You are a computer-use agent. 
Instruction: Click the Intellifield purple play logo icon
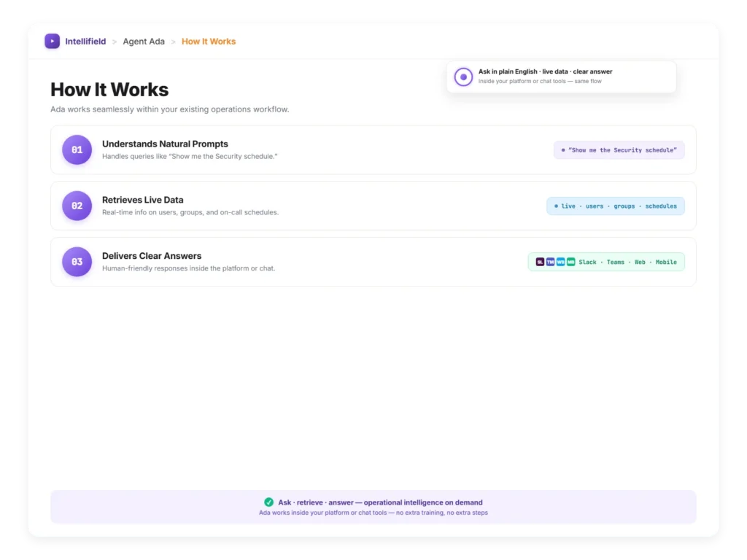[x=52, y=41]
